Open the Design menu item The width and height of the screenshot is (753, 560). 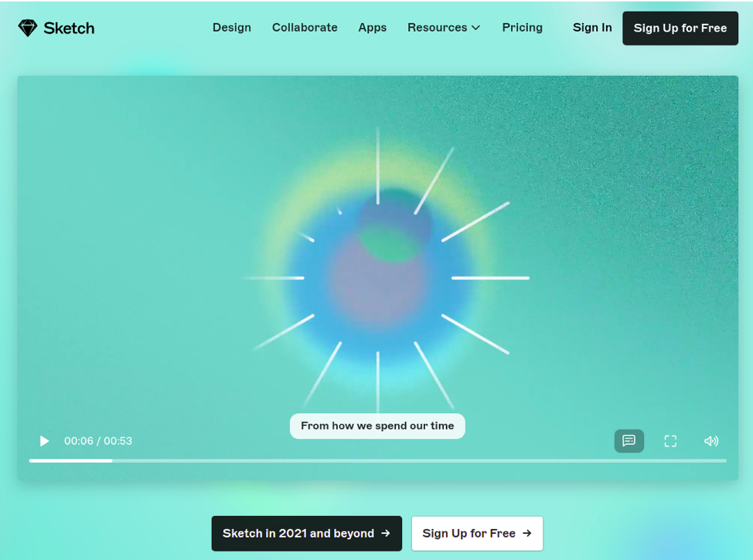point(232,28)
